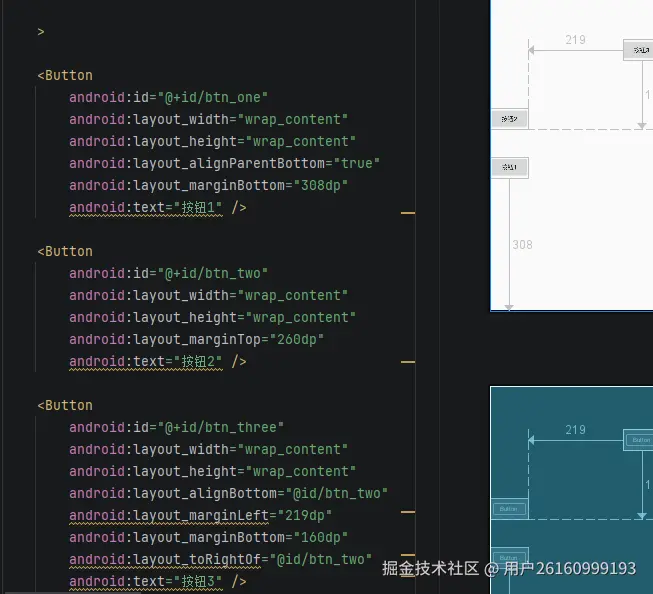
Task: Click warning stripe mark beside the 按钮1 text line
Action: pyautogui.click(x=408, y=213)
